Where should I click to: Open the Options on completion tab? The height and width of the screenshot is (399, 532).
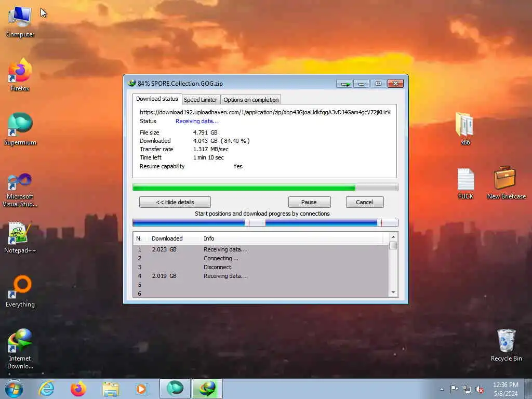tap(251, 100)
